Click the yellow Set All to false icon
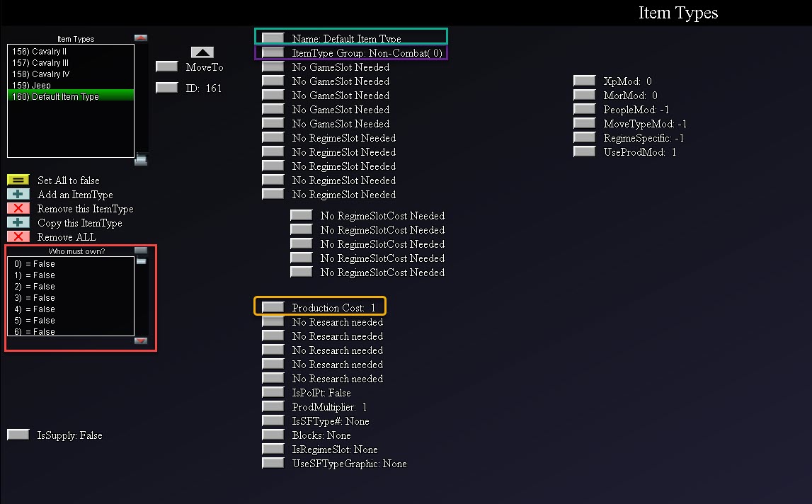The image size is (812, 504). point(17,180)
